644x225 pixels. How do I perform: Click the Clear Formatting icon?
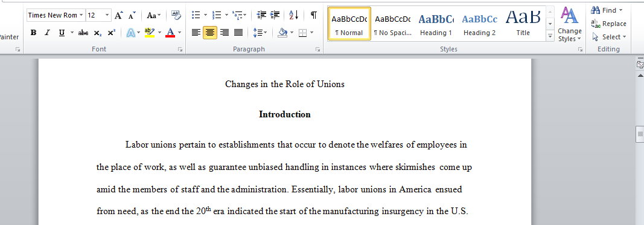176,16
